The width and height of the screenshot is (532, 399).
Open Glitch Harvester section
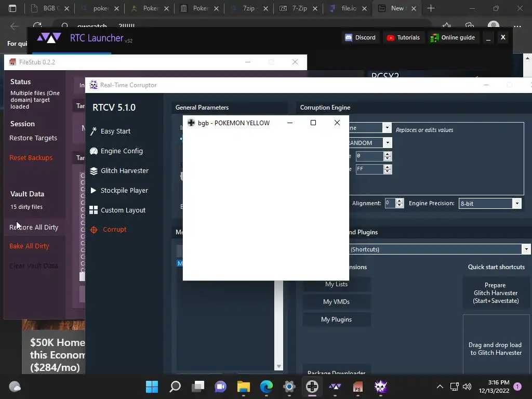125,170
